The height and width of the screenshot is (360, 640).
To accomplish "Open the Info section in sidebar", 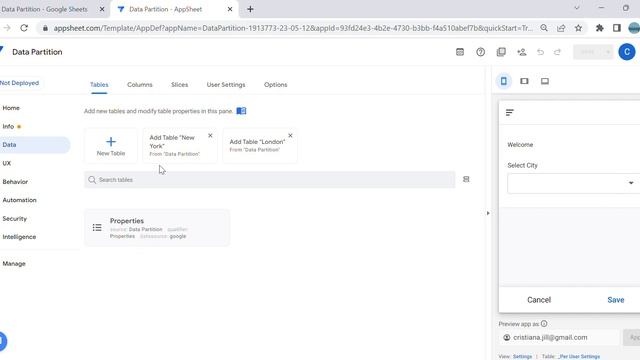I will tap(8, 127).
